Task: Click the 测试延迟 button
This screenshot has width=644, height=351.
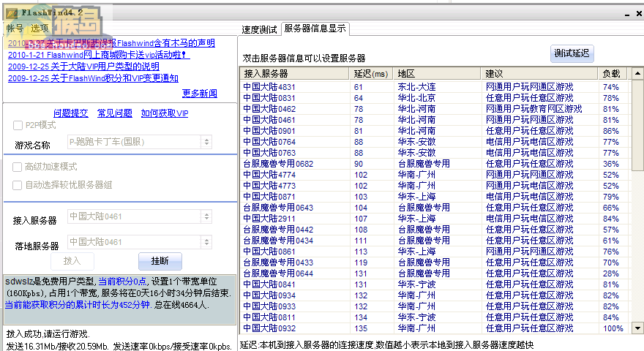Action: click(572, 53)
